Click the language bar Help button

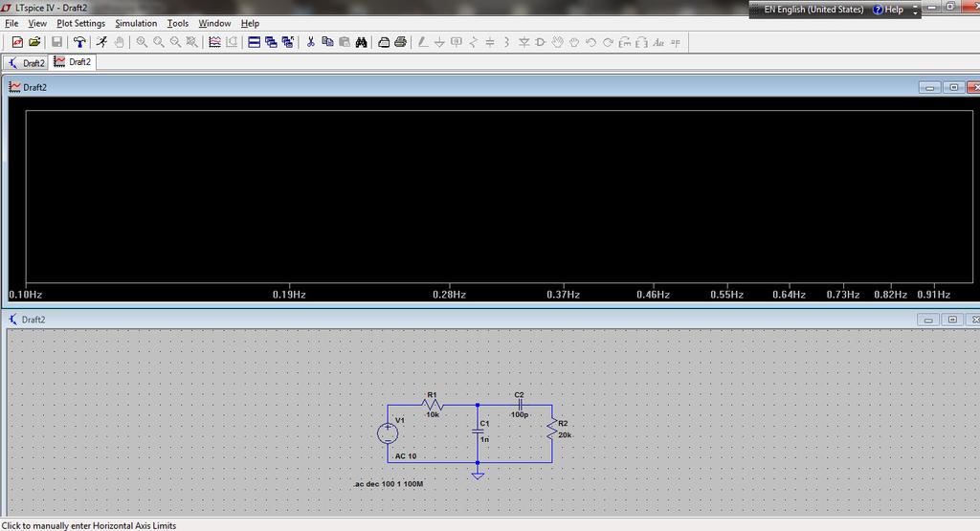pyautogui.click(x=888, y=10)
